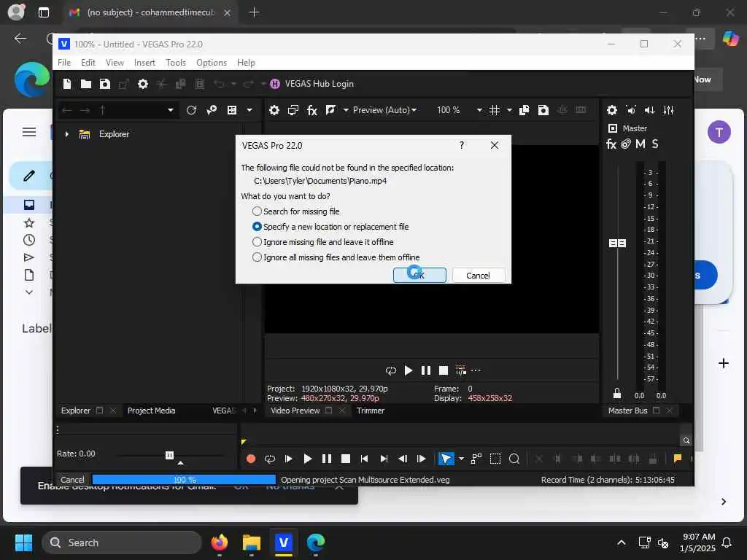Open the View menu

(x=115, y=63)
